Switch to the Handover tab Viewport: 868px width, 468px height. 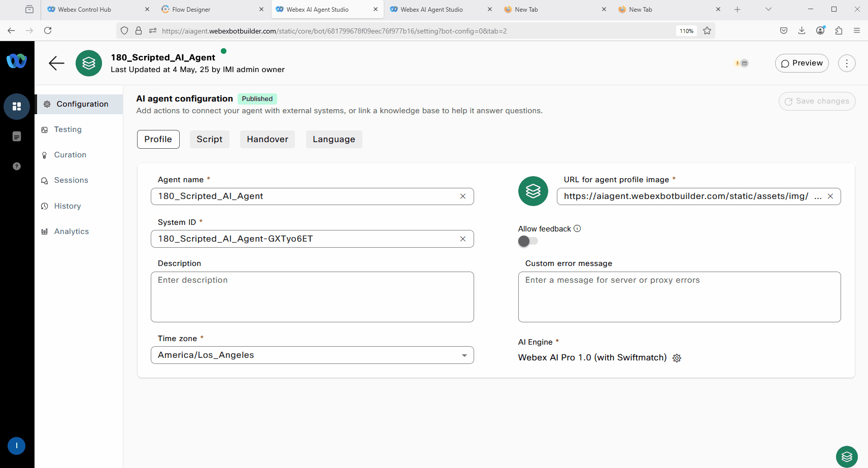(268, 139)
